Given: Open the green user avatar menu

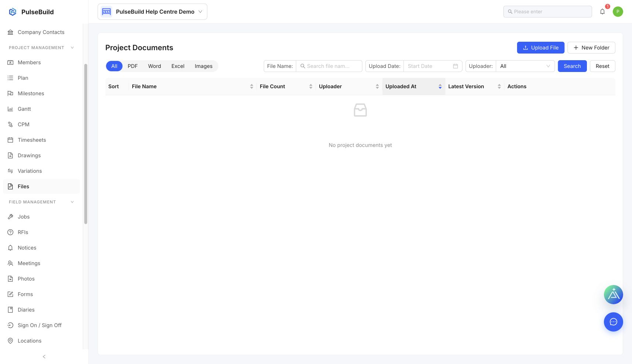Looking at the screenshot, I should [618, 11].
